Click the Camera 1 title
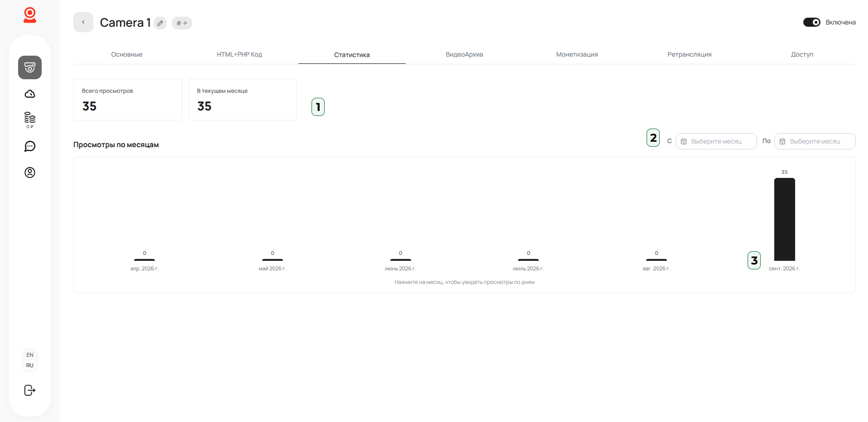This screenshot has width=868, height=422. click(125, 23)
